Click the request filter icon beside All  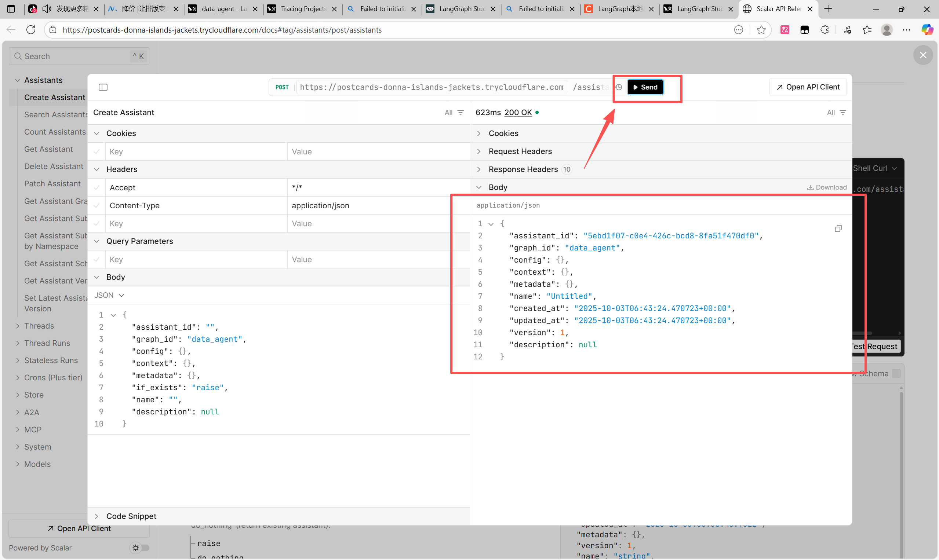[461, 113]
